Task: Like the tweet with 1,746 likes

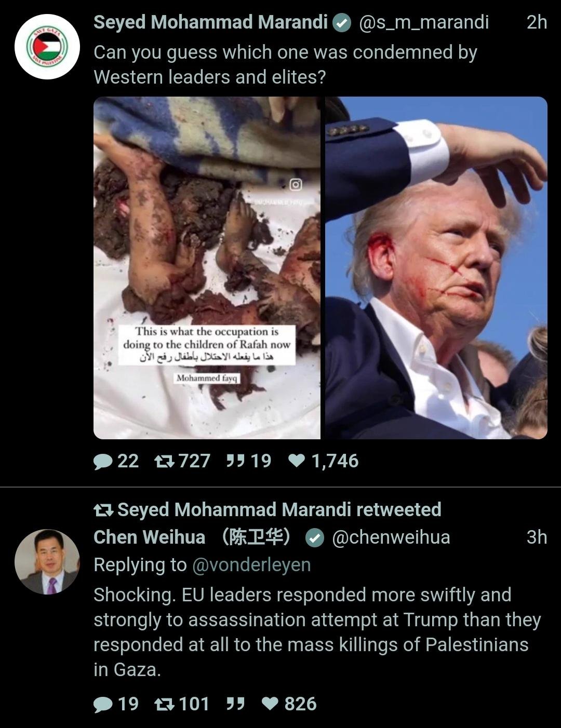Action: click(296, 461)
